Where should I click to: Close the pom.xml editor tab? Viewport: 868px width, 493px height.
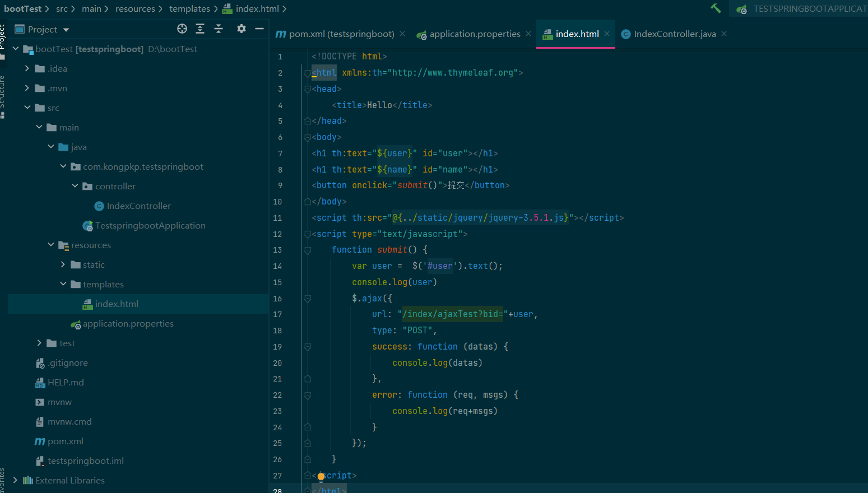(402, 34)
